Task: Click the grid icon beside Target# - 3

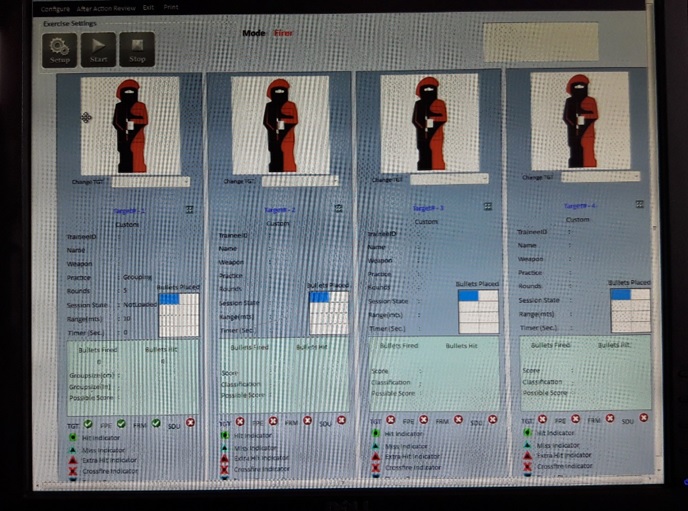Action: pos(487,206)
